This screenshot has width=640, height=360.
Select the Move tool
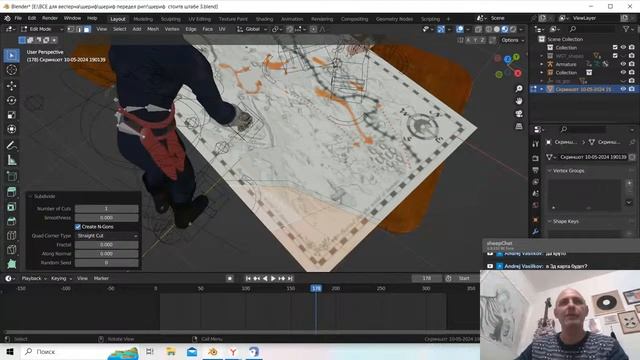[11, 85]
